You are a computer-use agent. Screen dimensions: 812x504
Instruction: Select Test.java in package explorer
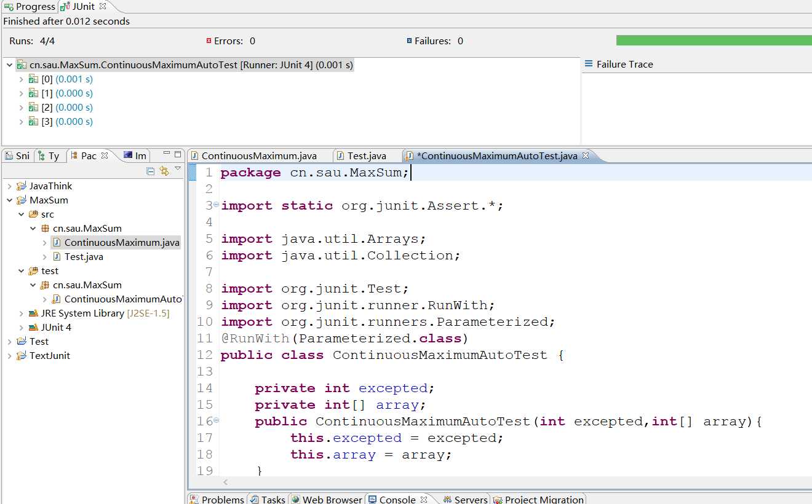(x=84, y=256)
